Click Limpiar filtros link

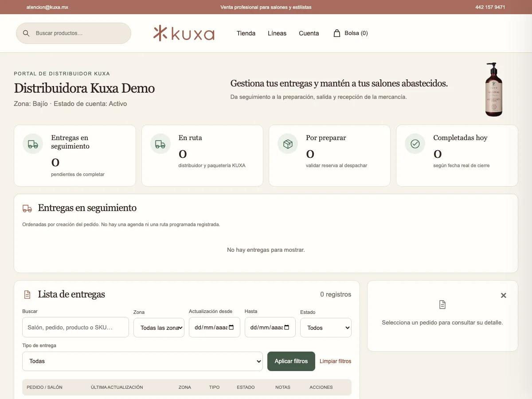(x=336, y=361)
